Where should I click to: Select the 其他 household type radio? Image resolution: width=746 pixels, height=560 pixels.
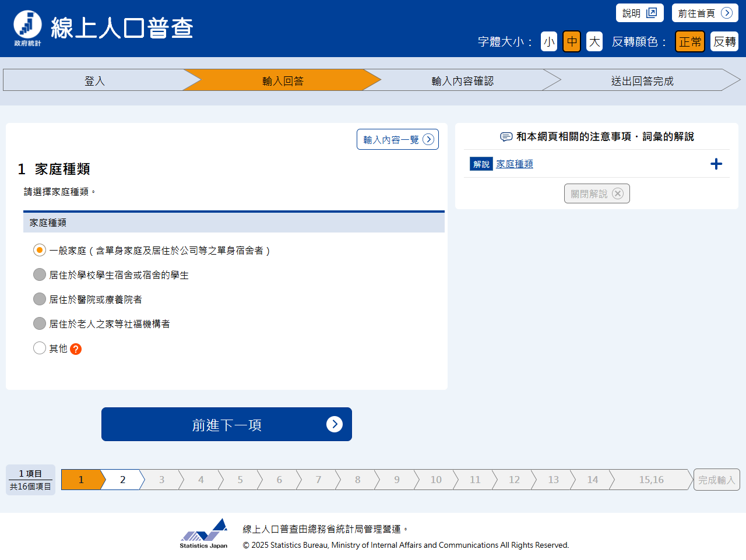coord(40,348)
